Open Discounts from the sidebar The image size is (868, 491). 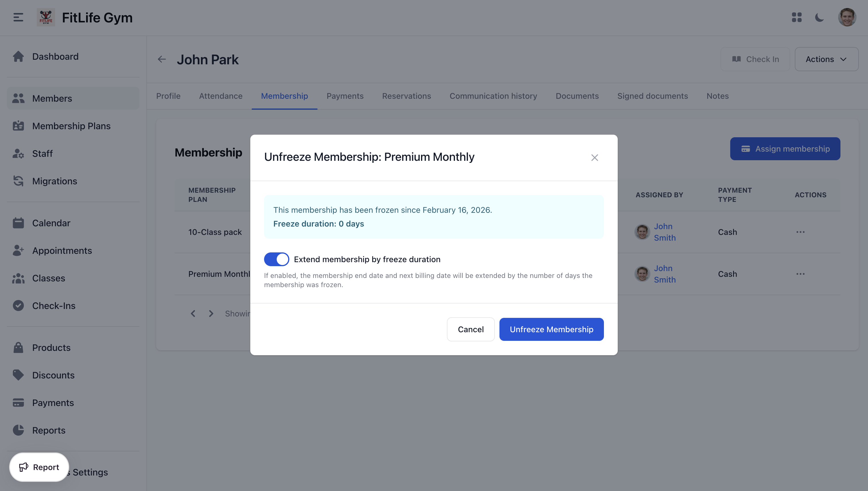[53, 375]
